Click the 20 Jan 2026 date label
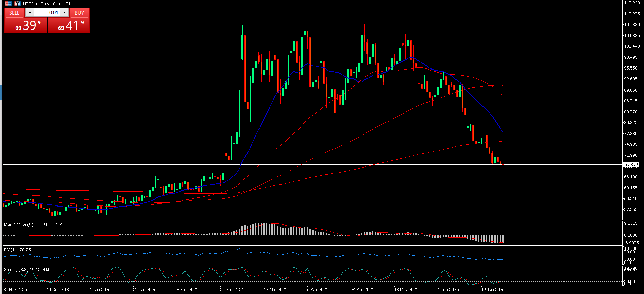Image resolution: width=644 pixels, height=294 pixels. pyautogui.click(x=145, y=289)
